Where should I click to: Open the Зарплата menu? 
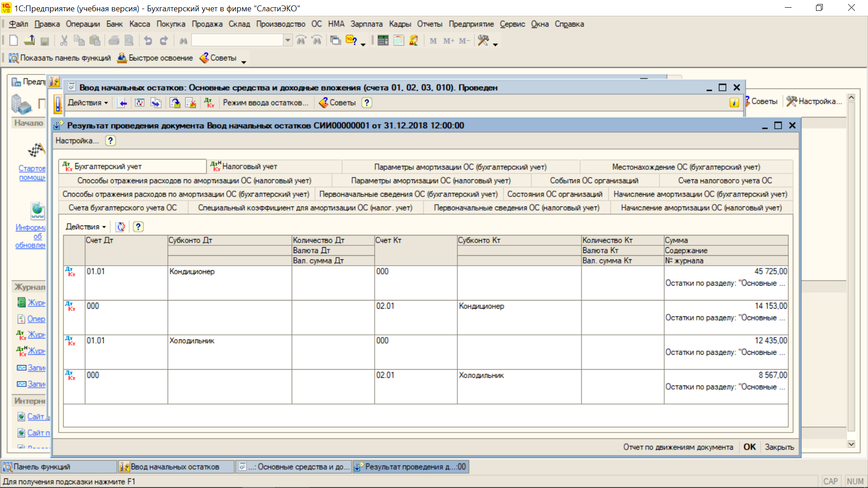coord(366,24)
